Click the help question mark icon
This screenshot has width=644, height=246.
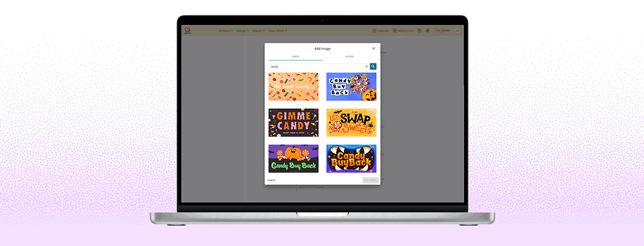[420, 31]
